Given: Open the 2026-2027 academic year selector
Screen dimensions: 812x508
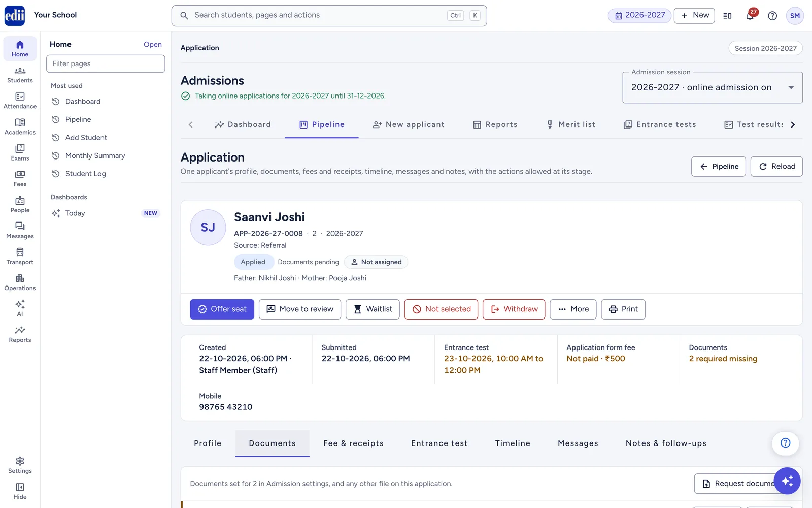Looking at the screenshot, I should 639,16.
